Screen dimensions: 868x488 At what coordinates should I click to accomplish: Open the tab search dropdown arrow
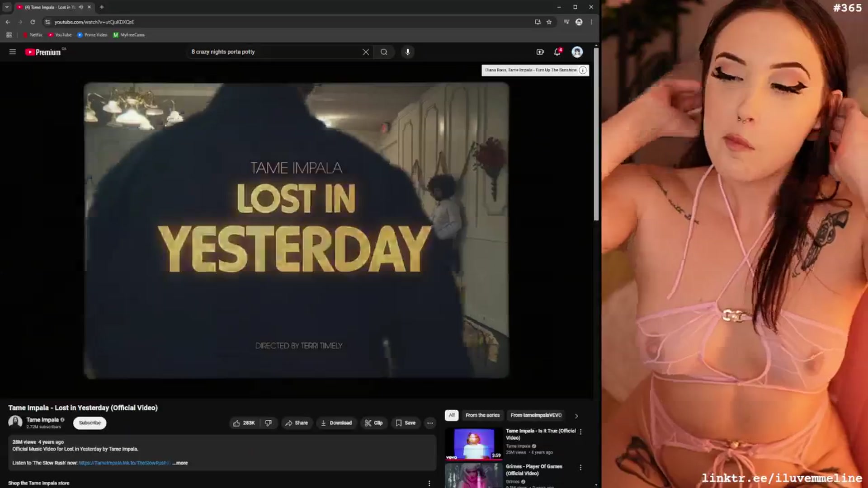7,7
